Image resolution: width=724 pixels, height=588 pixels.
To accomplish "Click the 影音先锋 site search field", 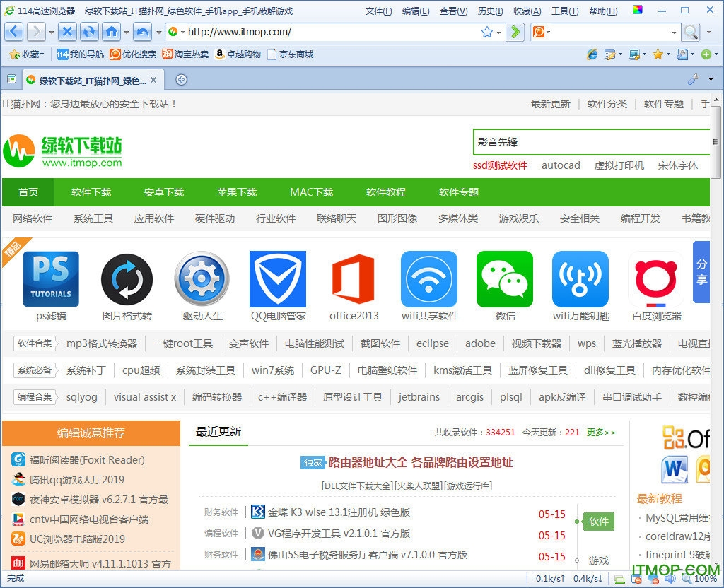I will point(592,142).
